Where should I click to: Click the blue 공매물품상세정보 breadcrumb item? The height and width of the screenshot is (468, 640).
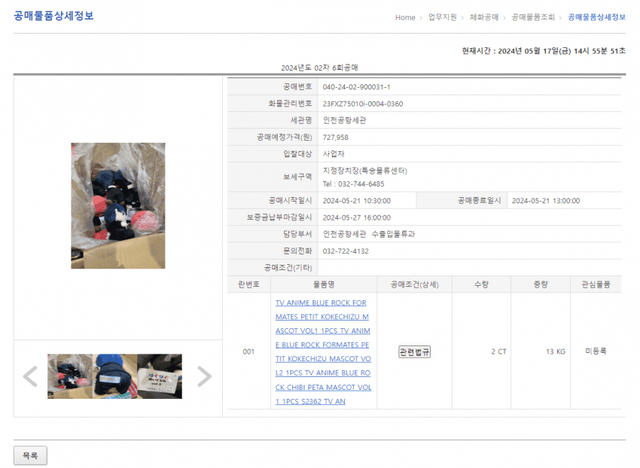tap(596, 17)
